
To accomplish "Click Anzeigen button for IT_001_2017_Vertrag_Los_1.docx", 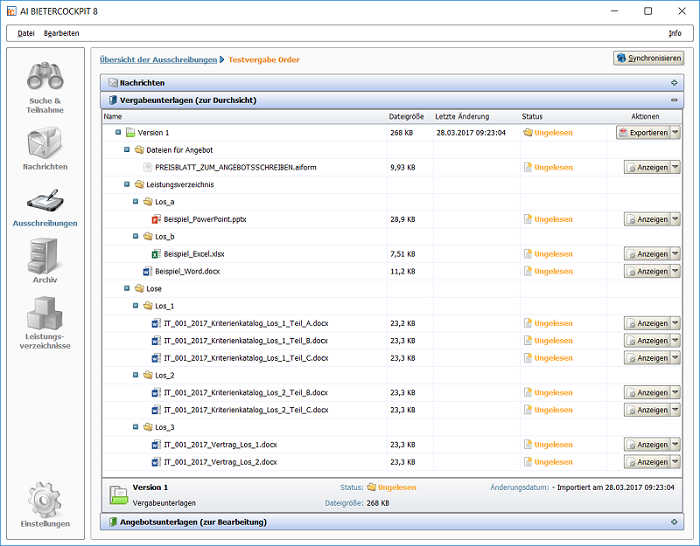I will (646, 445).
